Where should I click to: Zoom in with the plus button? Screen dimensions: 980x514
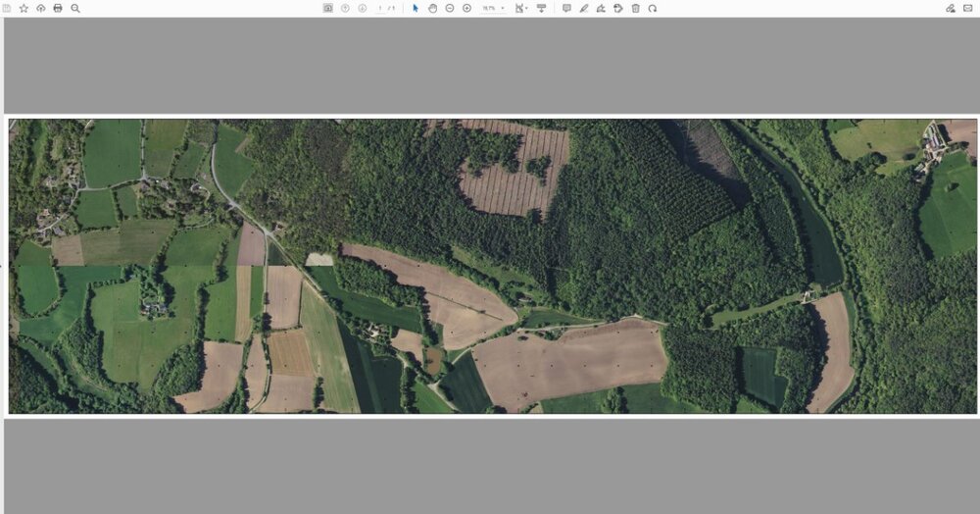click(466, 8)
